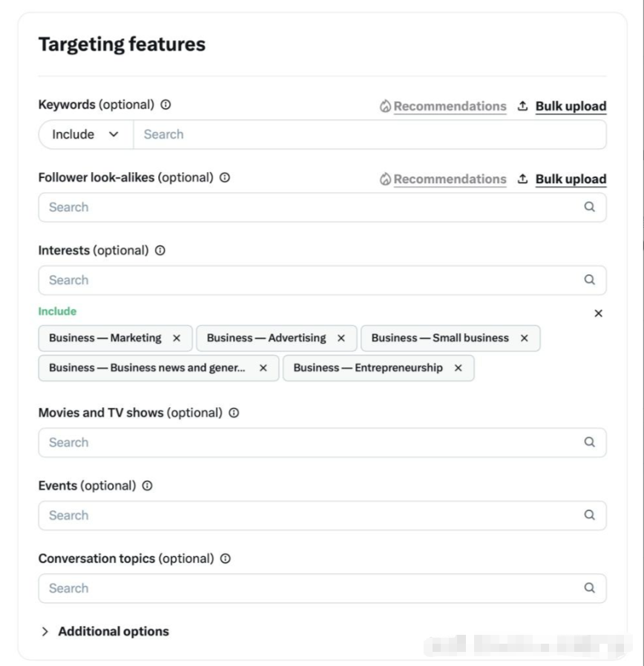Click the info icon beside Events
The width and height of the screenshot is (644, 666).
147,486
